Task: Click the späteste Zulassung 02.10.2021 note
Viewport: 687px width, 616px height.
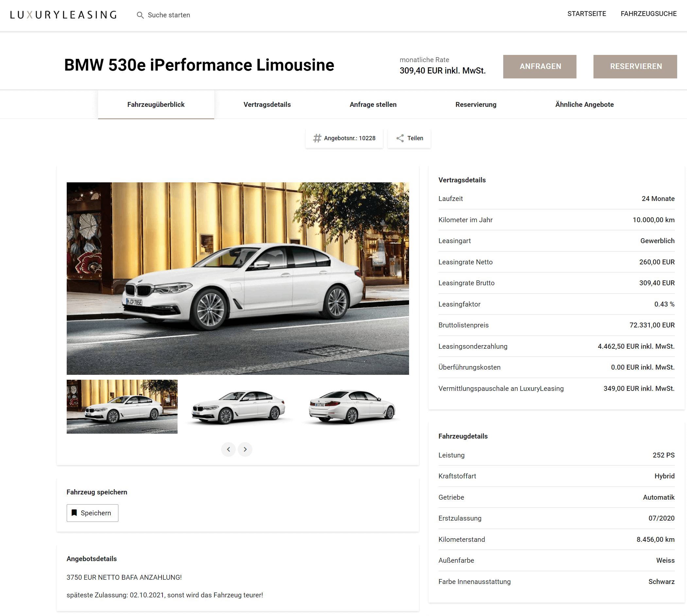Action: click(164, 595)
